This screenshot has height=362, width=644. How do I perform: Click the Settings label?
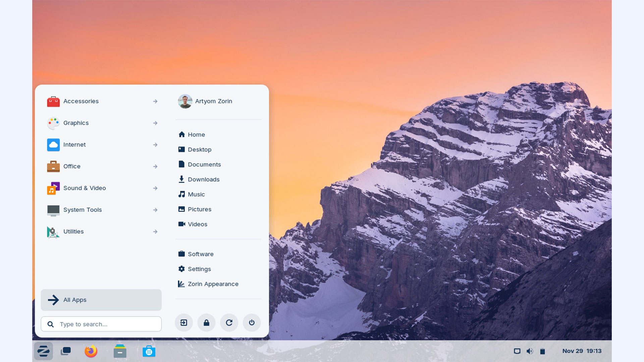(x=199, y=269)
